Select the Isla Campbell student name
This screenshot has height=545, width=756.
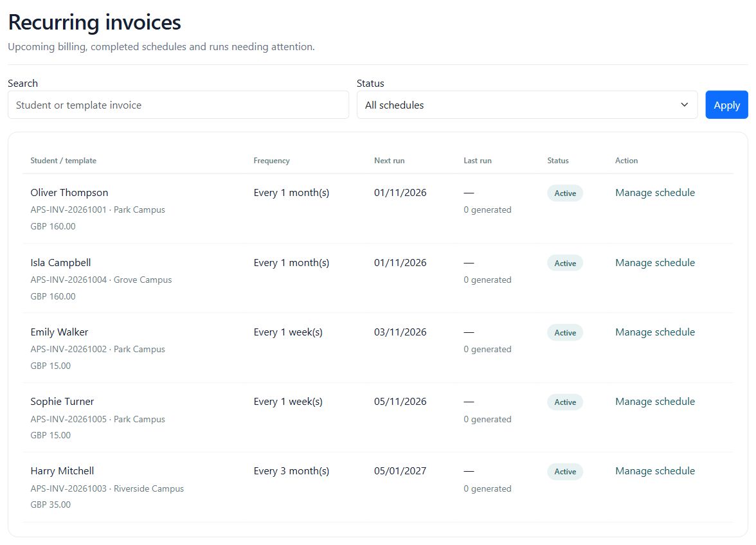pos(60,263)
